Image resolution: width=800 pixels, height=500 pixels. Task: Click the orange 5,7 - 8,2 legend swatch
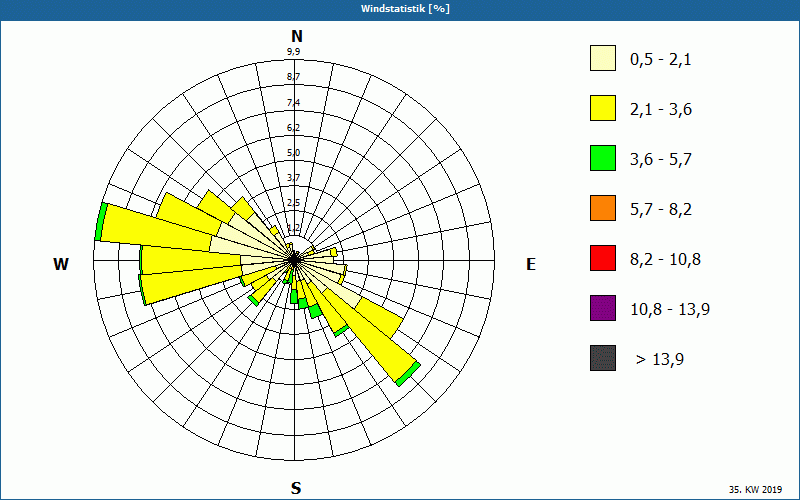(x=603, y=208)
